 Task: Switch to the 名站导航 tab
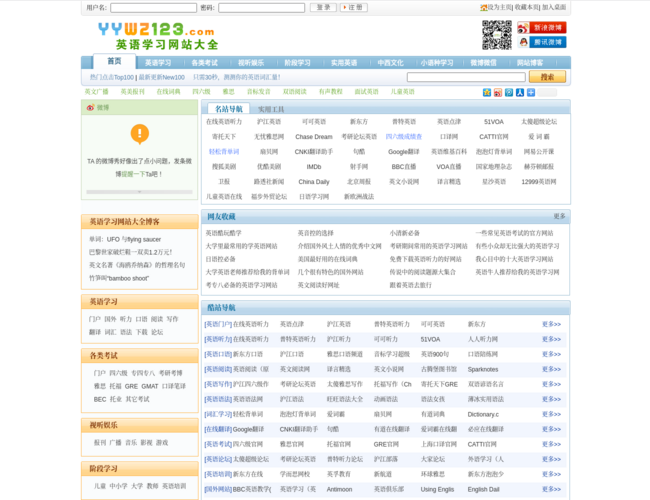pos(229,109)
